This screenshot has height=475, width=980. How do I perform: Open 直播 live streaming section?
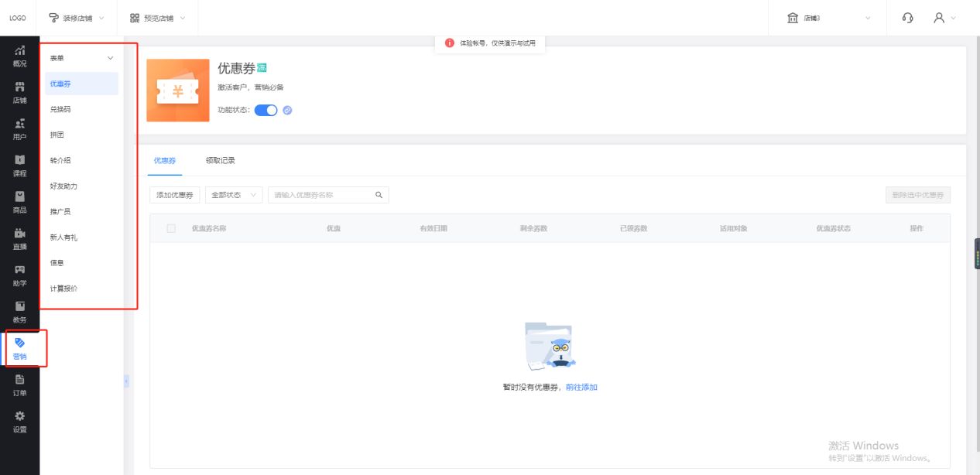click(19, 238)
